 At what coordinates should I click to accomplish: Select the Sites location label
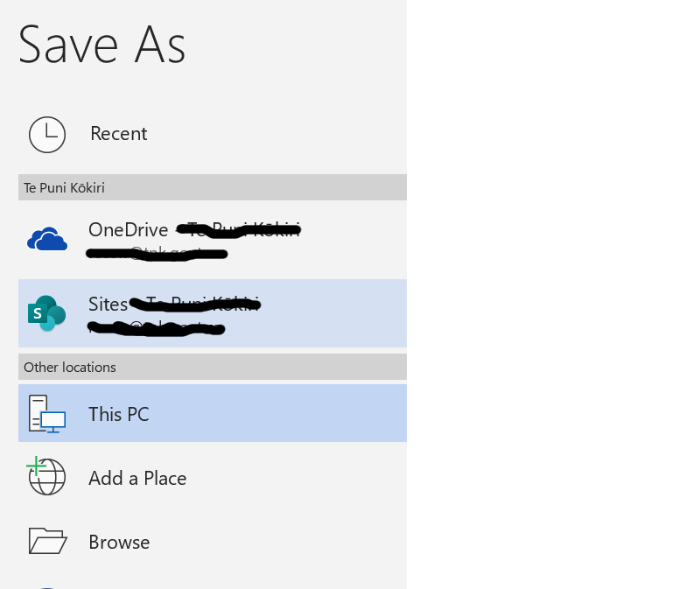click(x=108, y=305)
